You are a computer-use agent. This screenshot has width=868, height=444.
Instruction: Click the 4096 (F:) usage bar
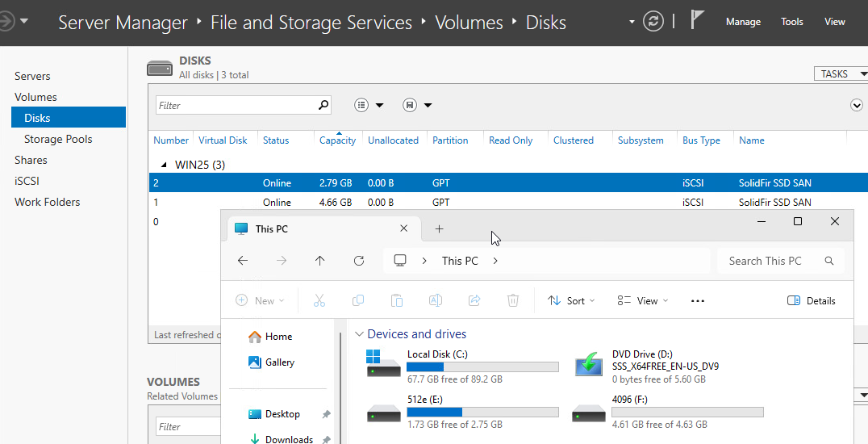click(687, 412)
